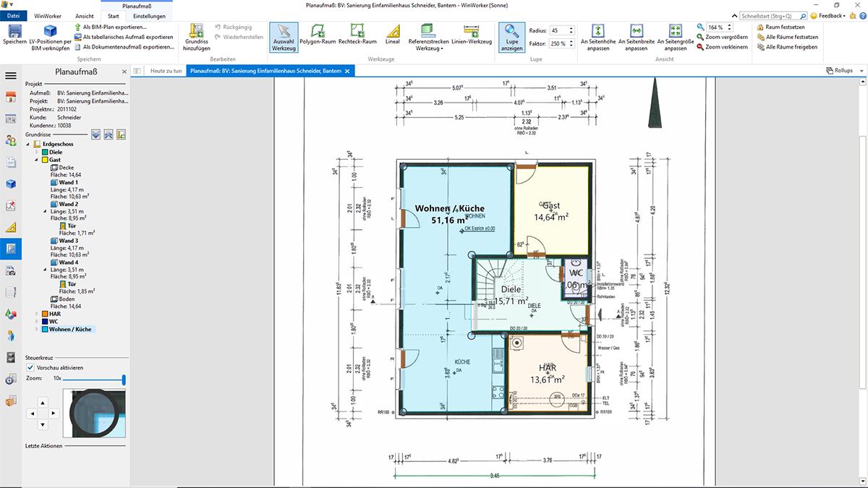This screenshot has width=868, height=488.
Task: Select Wand 3 in the tree
Action: pos(64,241)
